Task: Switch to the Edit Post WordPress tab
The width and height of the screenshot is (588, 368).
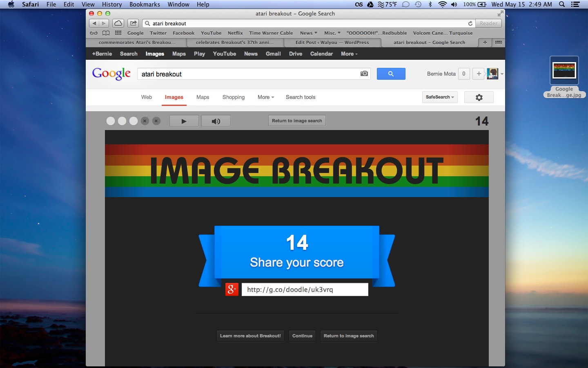Action: [x=332, y=43]
